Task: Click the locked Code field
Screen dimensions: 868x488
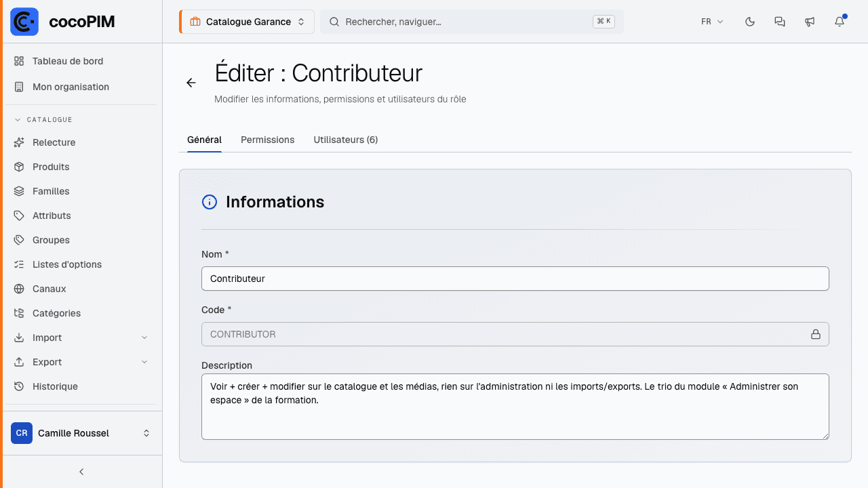Action: point(515,334)
